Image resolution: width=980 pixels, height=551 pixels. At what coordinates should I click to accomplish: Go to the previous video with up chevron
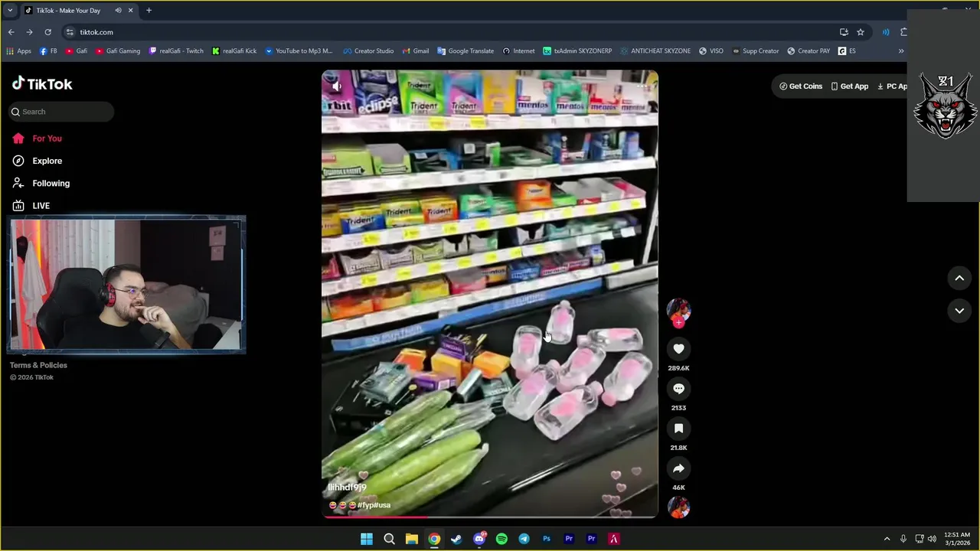click(x=959, y=279)
